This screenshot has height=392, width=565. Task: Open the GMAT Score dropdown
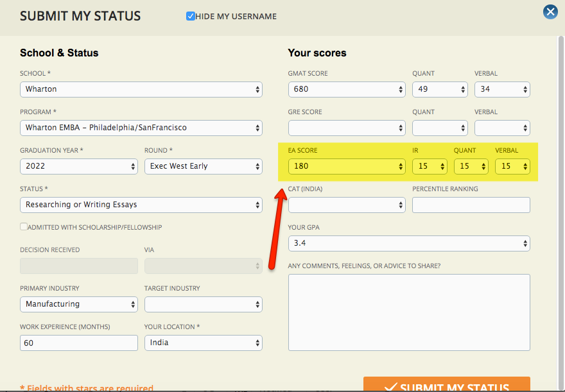coord(347,89)
